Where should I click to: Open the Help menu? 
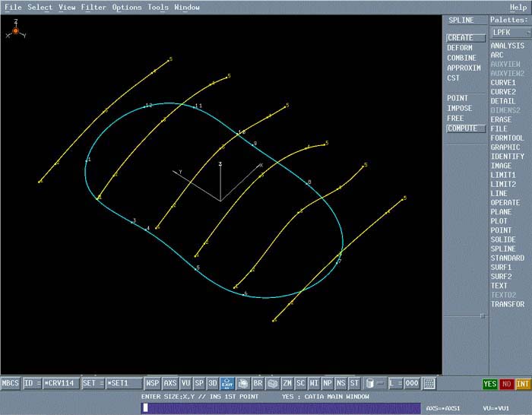pyautogui.click(x=518, y=8)
